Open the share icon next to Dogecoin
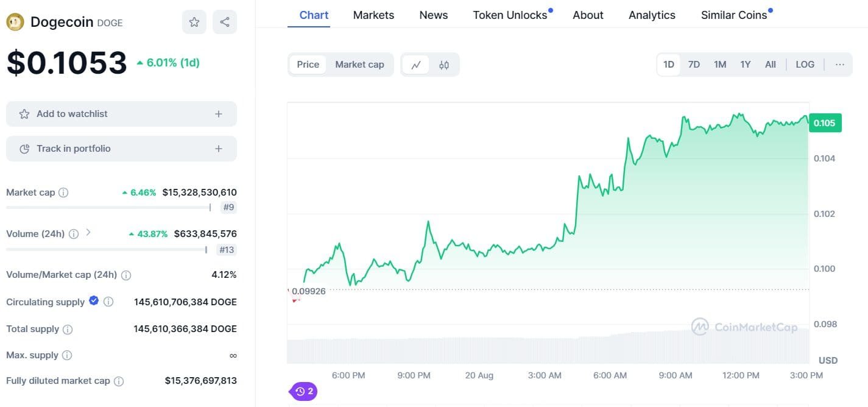 (x=225, y=21)
